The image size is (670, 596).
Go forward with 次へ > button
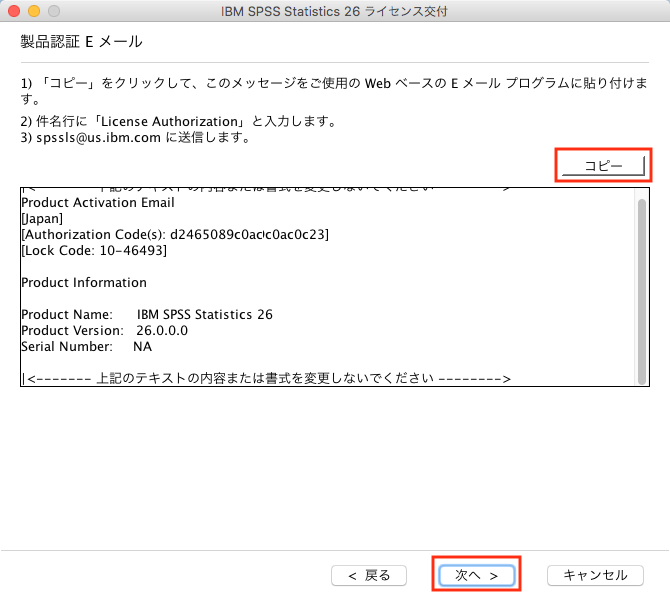pos(476,575)
